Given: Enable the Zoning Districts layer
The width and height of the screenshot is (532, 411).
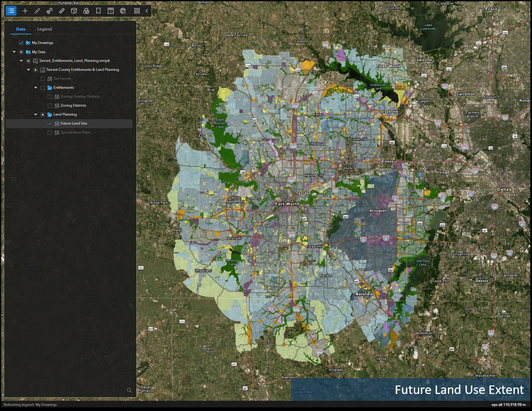Looking at the screenshot, I should [x=50, y=105].
